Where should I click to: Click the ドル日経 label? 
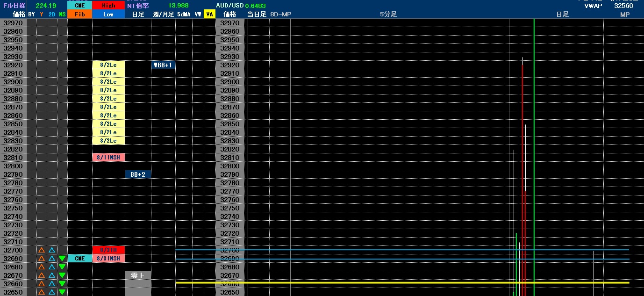coord(14,6)
